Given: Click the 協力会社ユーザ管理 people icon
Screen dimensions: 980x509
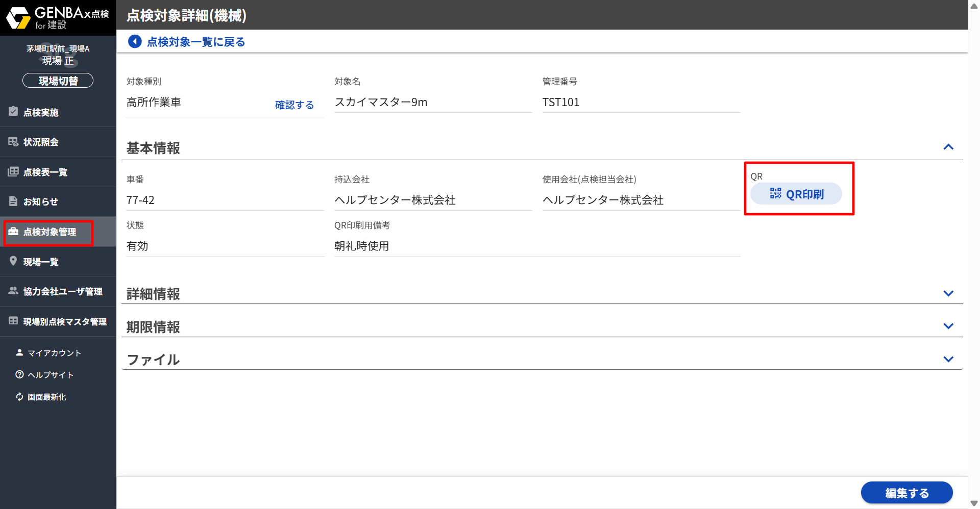Looking at the screenshot, I should 13,291.
